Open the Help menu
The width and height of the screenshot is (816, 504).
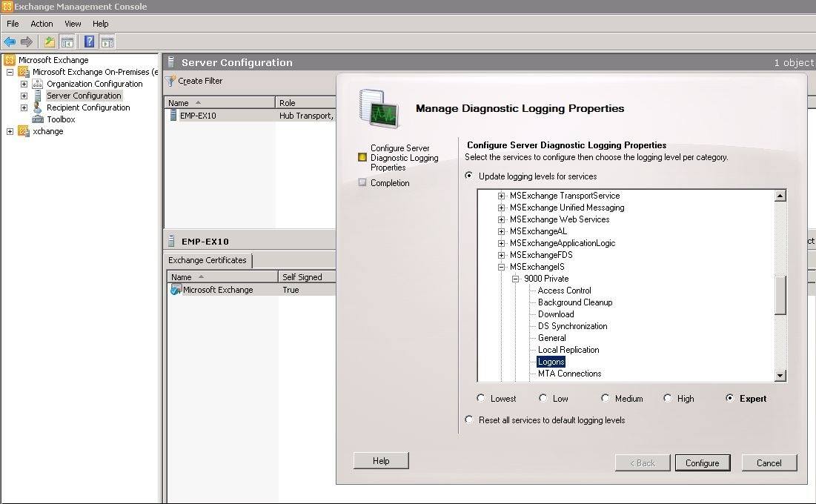(101, 24)
